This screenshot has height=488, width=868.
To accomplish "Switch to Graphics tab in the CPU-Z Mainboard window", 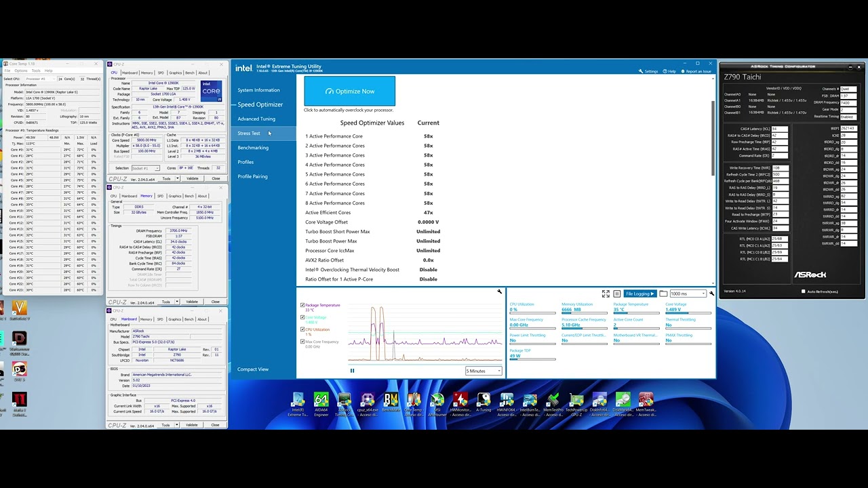I will (175, 319).
